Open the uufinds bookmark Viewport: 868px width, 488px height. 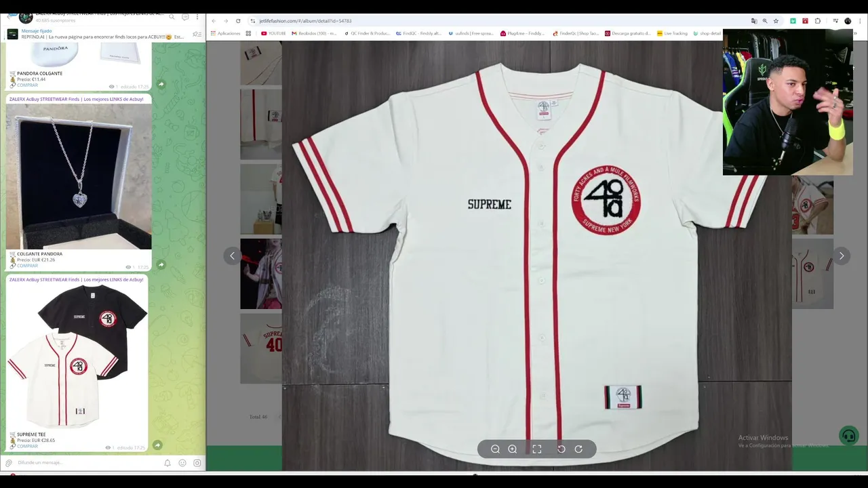[x=471, y=33]
